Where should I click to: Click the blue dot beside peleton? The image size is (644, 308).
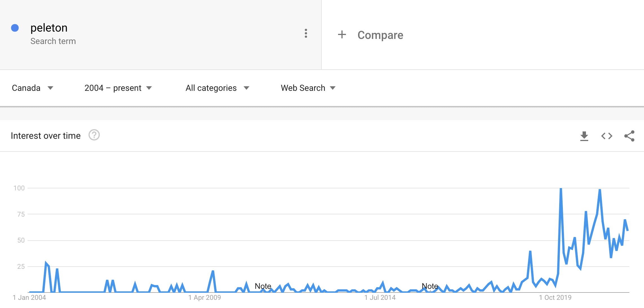pos(15,28)
